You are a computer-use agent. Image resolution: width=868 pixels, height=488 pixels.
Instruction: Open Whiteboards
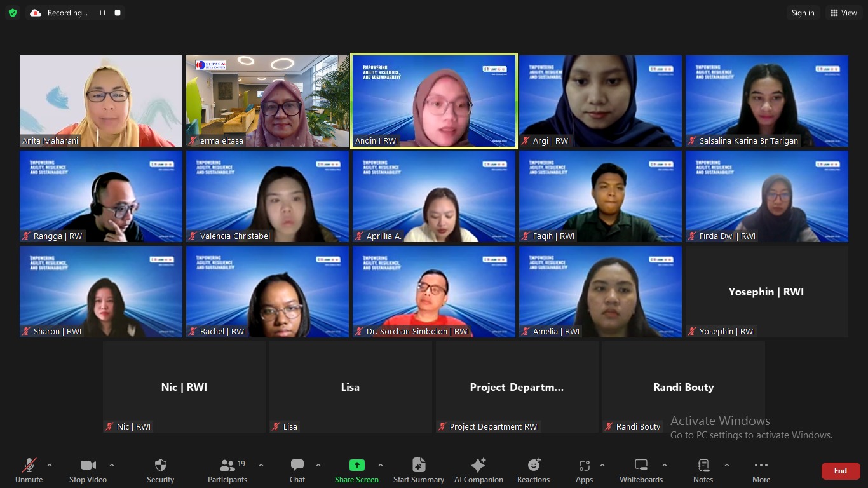click(641, 470)
